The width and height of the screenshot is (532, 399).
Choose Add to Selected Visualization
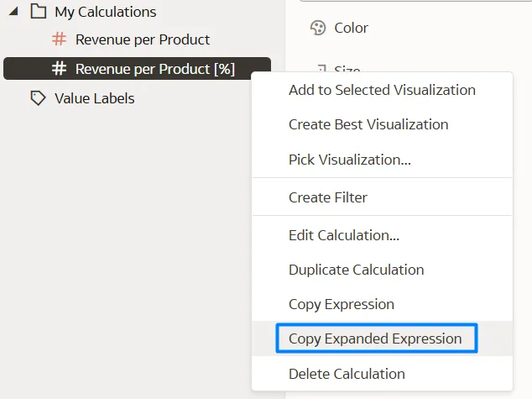382,90
